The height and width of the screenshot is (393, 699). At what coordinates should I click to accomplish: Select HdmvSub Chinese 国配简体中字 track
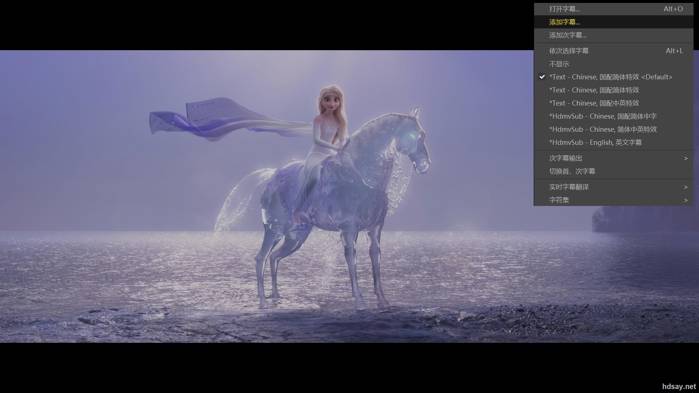pos(613,116)
